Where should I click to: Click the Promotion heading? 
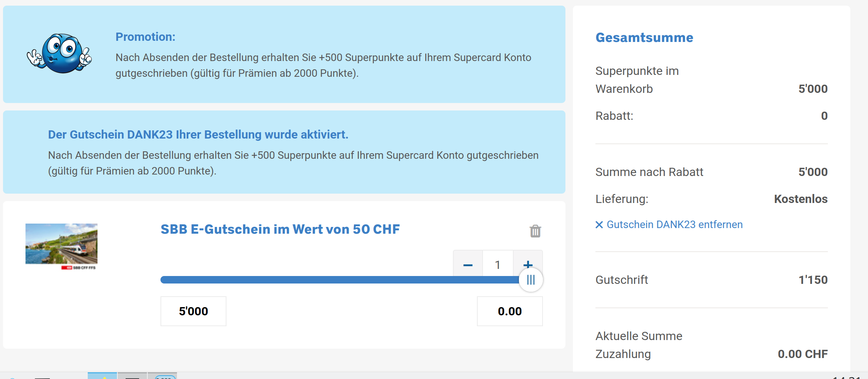145,37
